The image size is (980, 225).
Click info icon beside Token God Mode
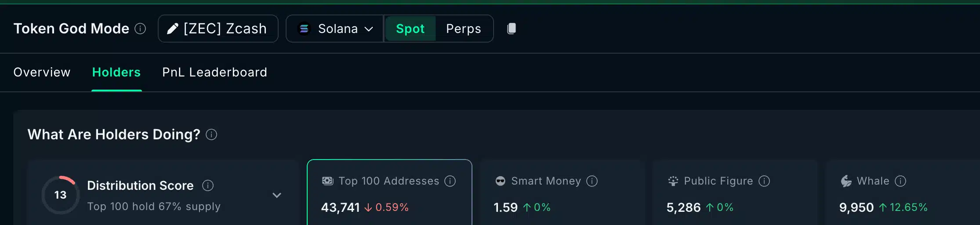[x=140, y=29]
